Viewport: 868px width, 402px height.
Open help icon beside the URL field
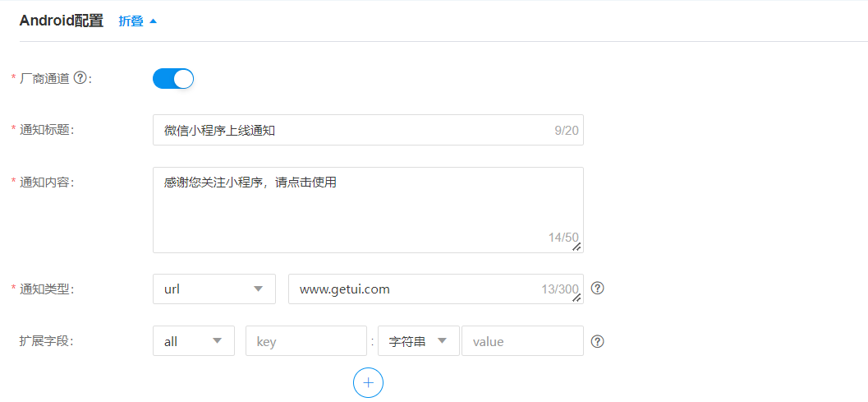pos(597,289)
